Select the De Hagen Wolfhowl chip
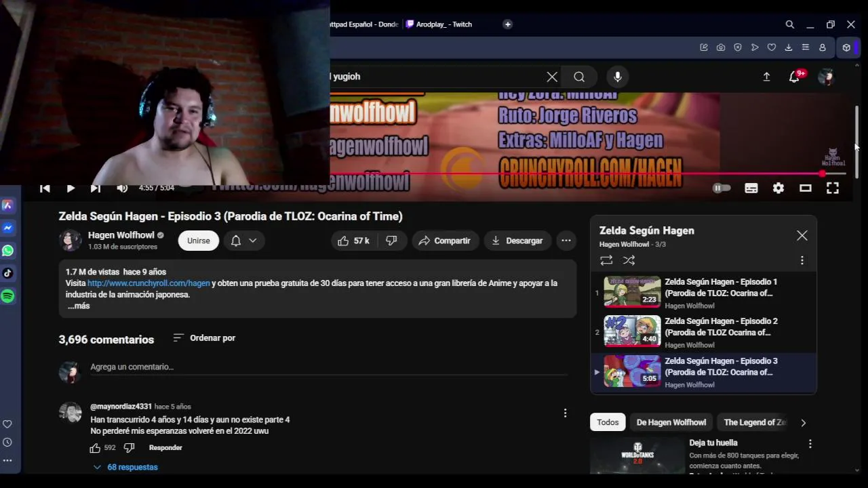 [671, 422]
